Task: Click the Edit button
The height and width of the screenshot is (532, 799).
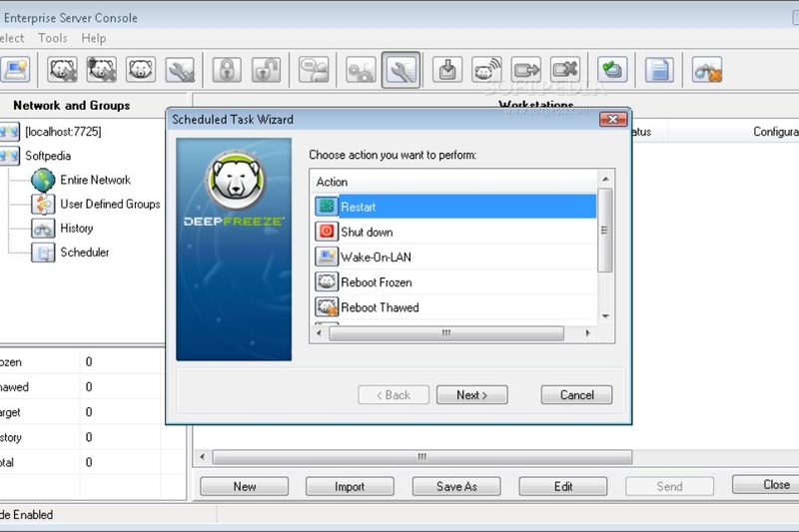Action: (563, 486)
